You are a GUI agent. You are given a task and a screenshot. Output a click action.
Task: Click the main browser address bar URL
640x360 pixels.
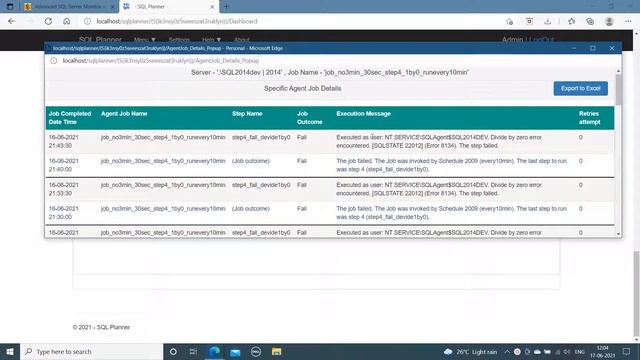177,21
